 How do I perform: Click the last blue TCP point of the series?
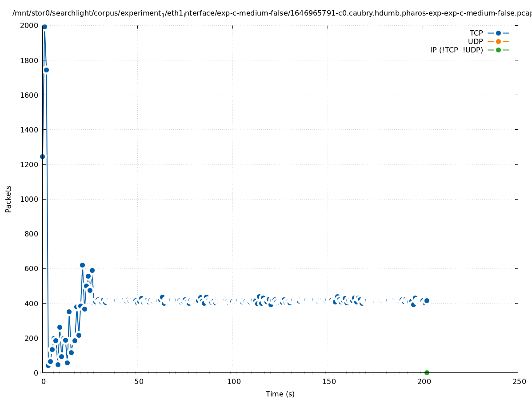[x=427, y=300]
